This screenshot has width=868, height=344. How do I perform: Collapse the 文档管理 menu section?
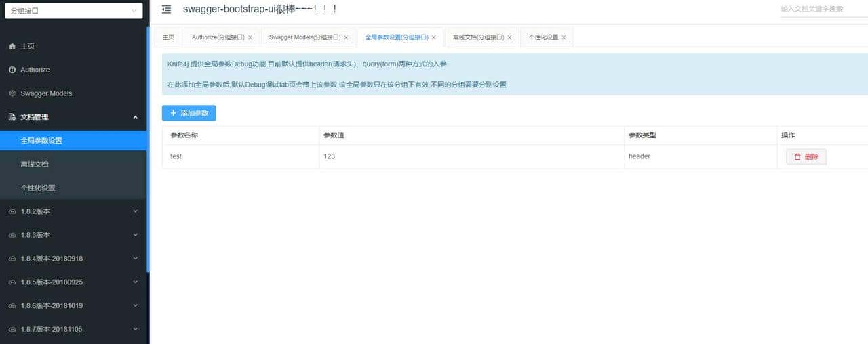coord(135,117)
